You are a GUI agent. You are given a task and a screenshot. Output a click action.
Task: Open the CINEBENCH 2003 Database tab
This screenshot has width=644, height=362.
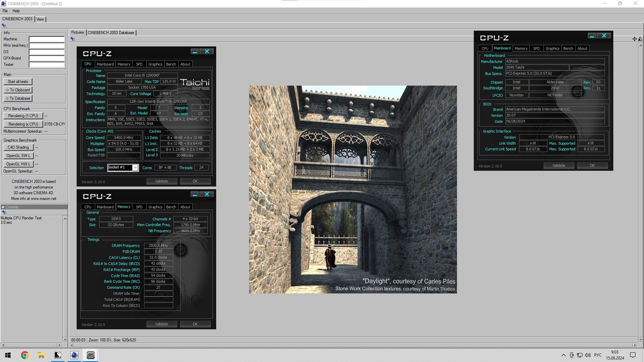click(111, 33)
